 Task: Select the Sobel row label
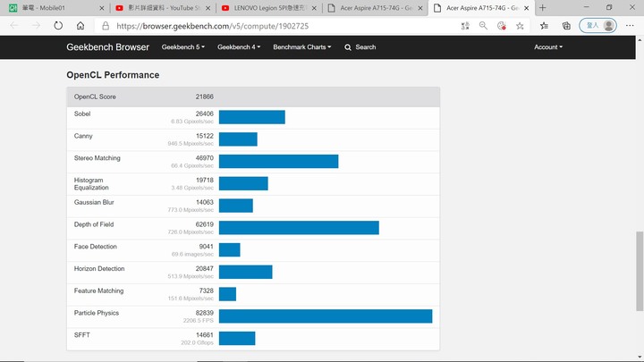coord(82,114)
